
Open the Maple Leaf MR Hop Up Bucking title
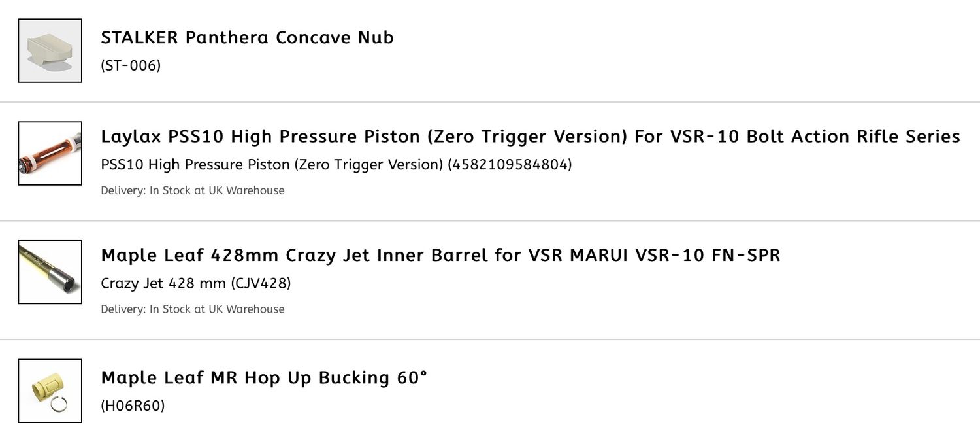264,377
